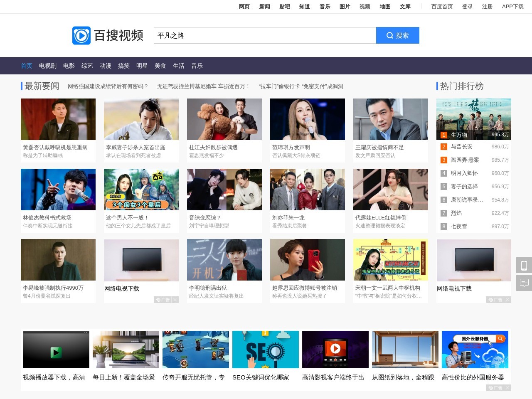Open the 地图 link in top menu

pos(385,7)
